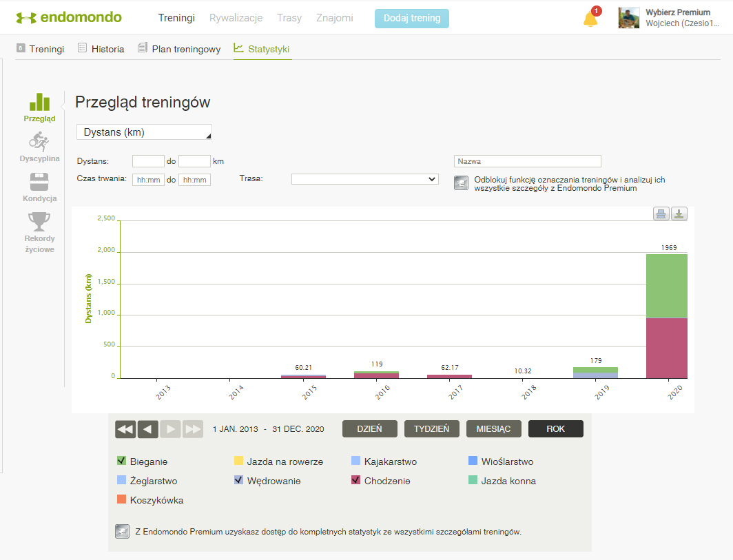Select the MIESIĄC view button
Viewport: 733px width, 560px height.
pyautogui.click(x=493, y=429)
